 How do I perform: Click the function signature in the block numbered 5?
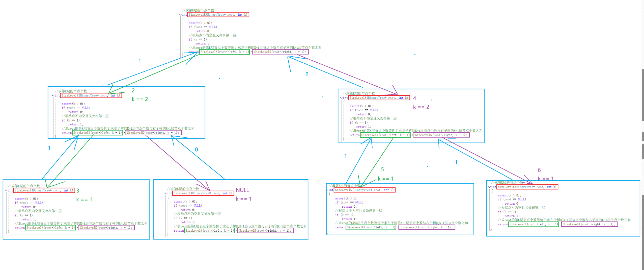(x=365, y=190)
